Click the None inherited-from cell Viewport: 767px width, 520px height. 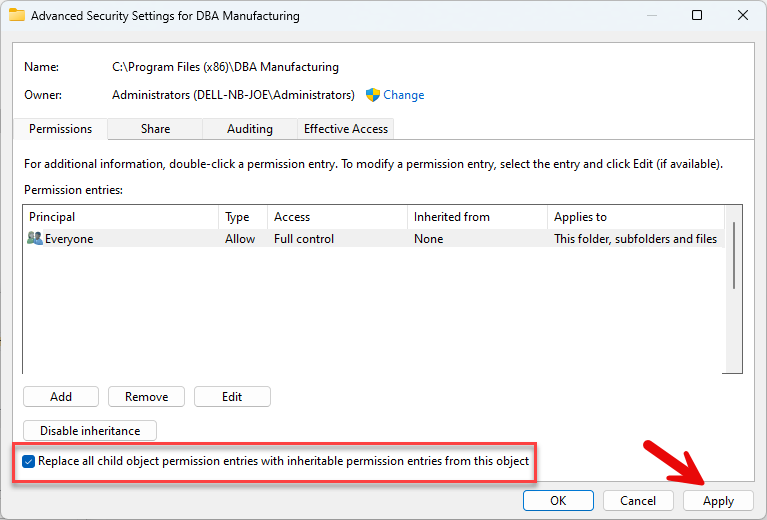click(x=429, y=239)
